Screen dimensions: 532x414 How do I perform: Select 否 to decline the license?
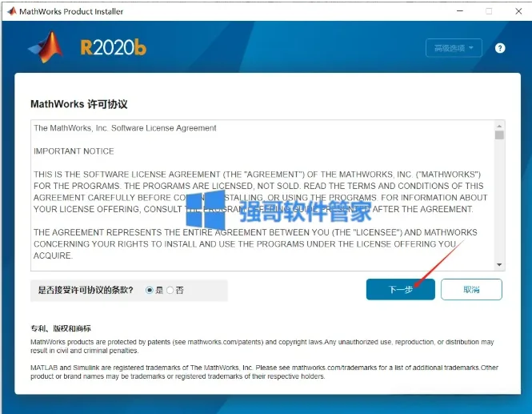[x=170, y=290]
